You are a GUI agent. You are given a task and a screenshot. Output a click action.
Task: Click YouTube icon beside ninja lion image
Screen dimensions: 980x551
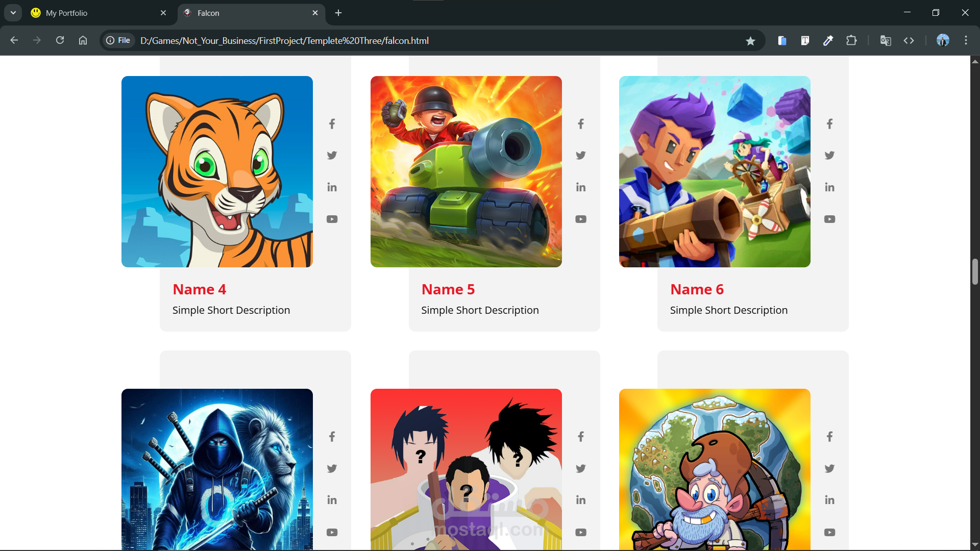pyautogui.click(x=332, y=532)
